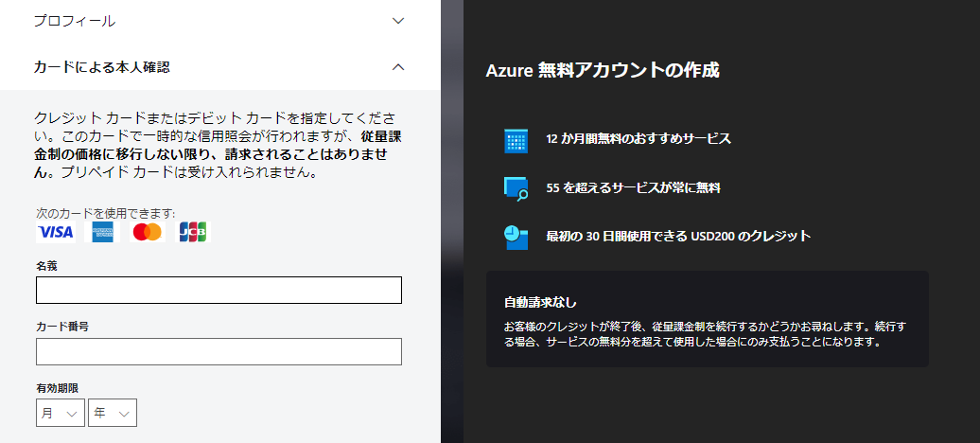Click the 有効期限 label

point(58,388)
